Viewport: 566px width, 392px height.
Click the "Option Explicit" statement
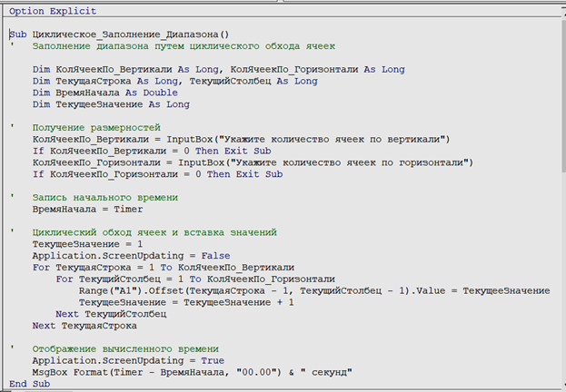(53, 11)
